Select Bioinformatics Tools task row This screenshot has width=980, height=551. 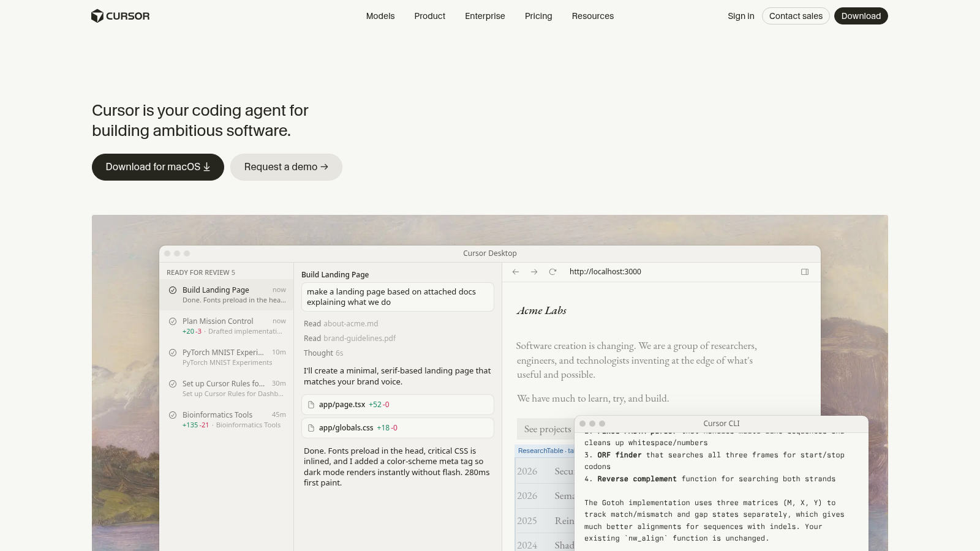pos(227,420)
